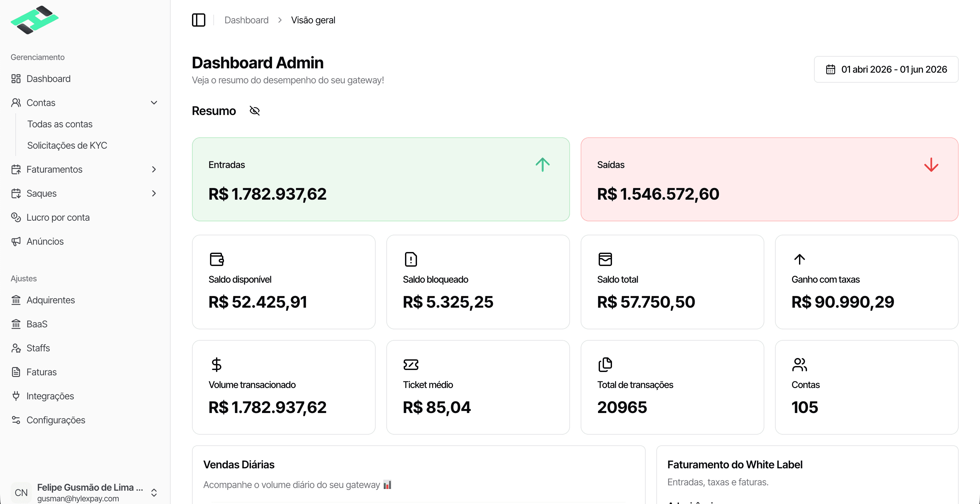Click the Configurações sliders icon
This screenshot has height=504, width=980.
[16, 420]
